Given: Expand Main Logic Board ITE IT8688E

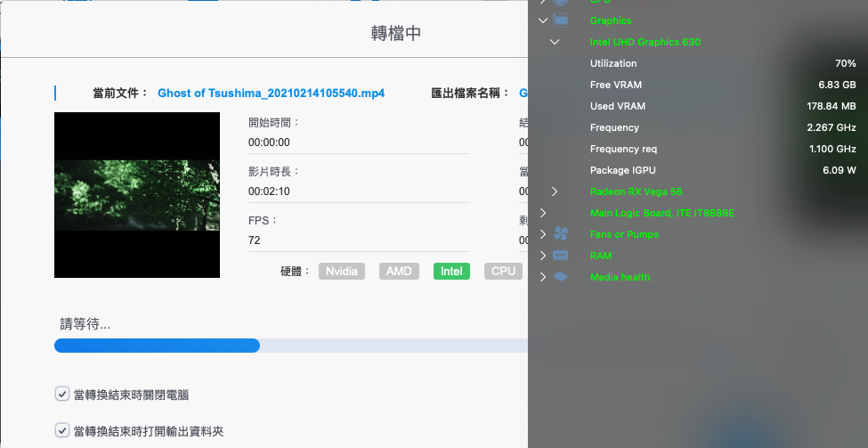Looking at the screenshot, I should tap(543, 213).
